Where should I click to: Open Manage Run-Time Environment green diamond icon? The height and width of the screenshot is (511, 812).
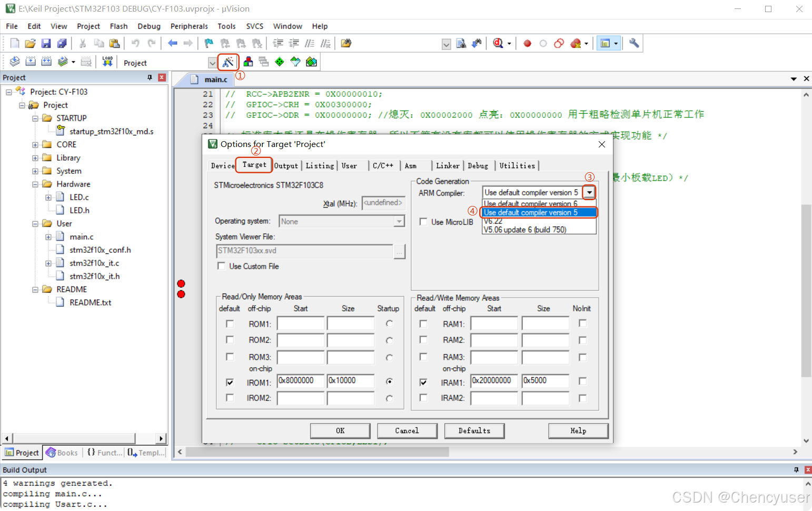point(280,62)
